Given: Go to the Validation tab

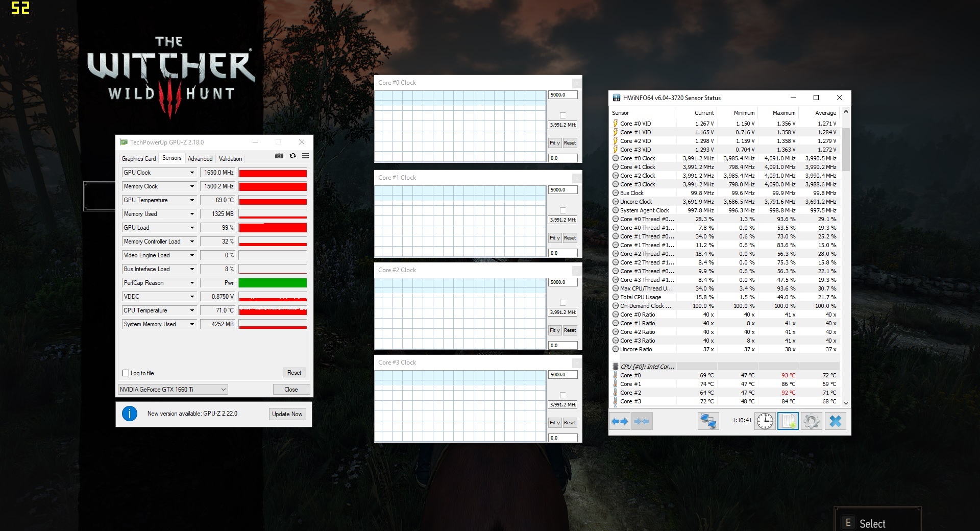Looking at the screenshot, I should (x=230, y=159).
